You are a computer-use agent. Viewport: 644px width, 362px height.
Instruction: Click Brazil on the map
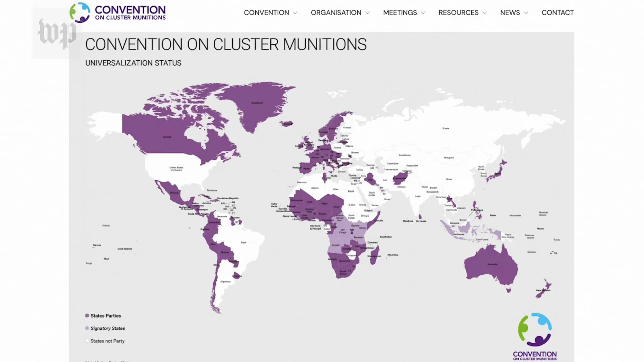(243, 242)
